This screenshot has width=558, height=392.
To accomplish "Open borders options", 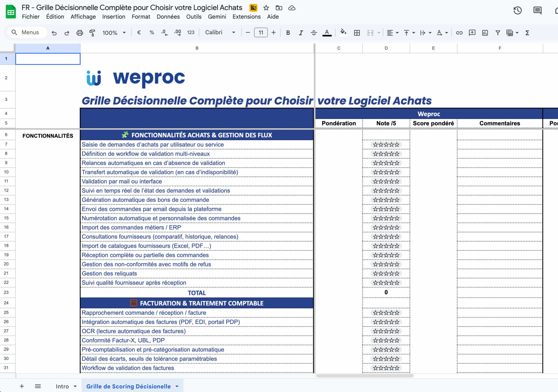I will click(x=357, y=32).
